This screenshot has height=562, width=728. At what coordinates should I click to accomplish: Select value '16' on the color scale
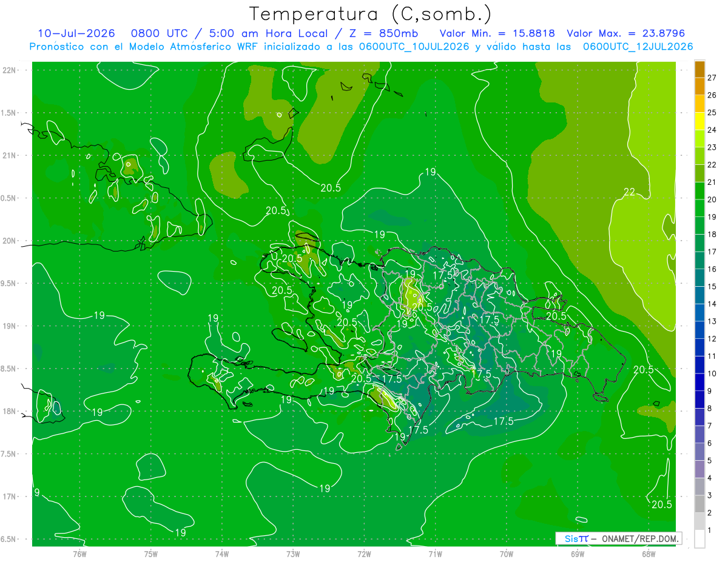712,269
